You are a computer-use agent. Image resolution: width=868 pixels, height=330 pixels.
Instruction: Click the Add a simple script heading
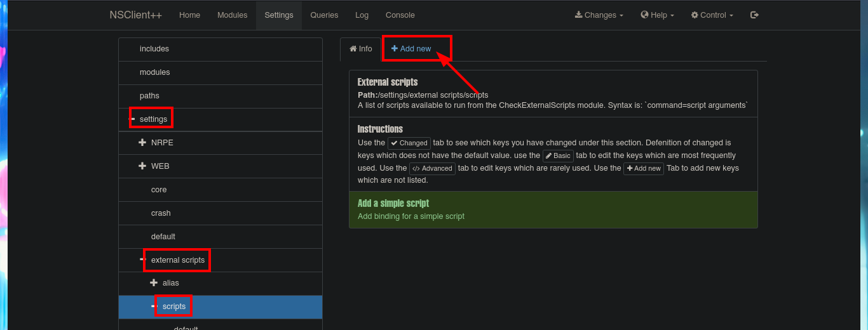click(x=393, y=203)
